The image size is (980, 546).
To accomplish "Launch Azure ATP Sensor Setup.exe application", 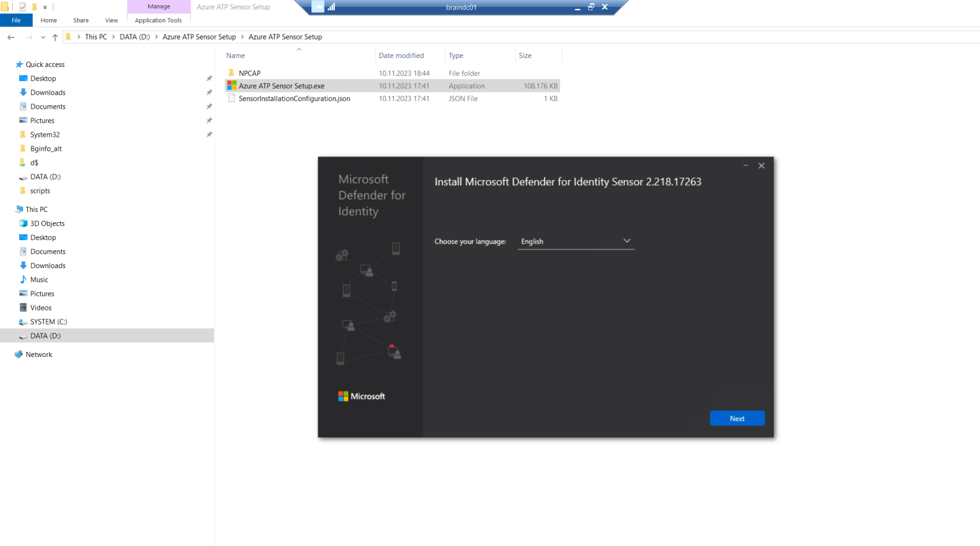I will (x=280, y=85).
